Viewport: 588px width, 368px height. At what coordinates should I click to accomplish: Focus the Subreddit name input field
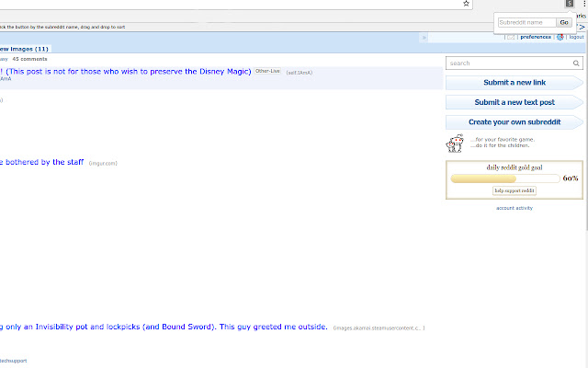[526, 22]
